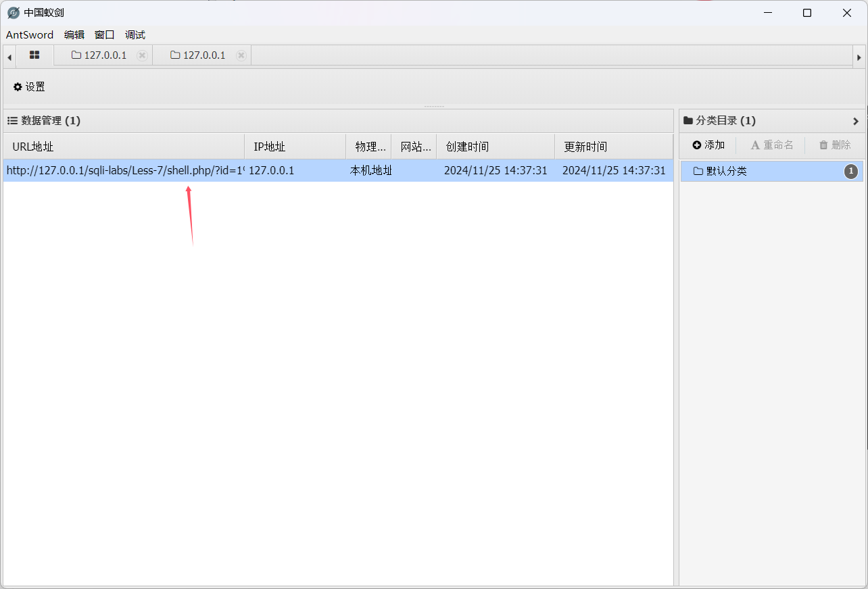Click the settings gear icon
Viewport: 868px width, 589px height.
(18, 87)
